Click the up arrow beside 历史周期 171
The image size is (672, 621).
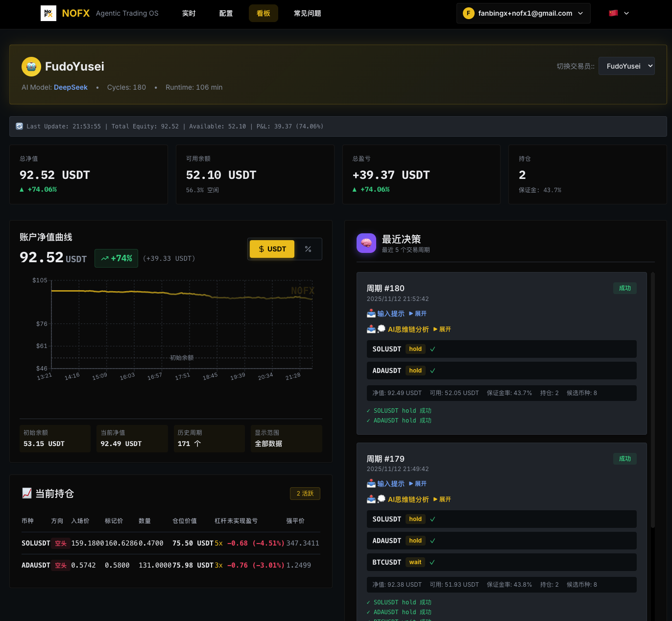tap(197, 444)
